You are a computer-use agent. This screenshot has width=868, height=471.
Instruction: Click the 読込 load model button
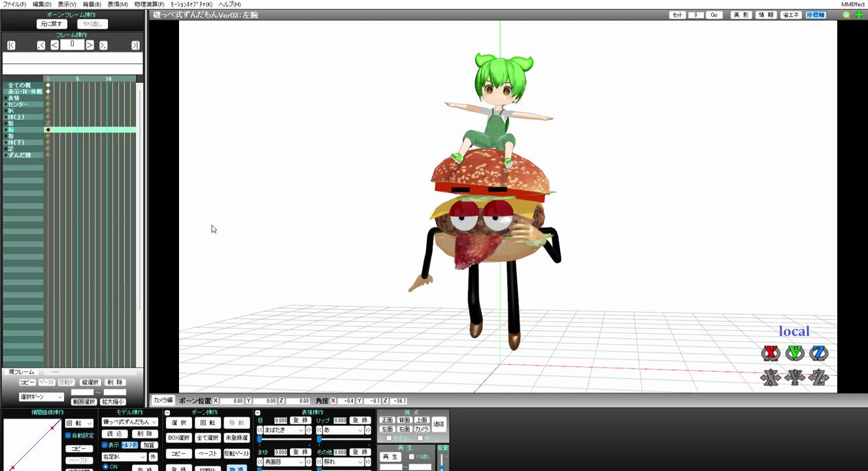[x=114, y=434]
